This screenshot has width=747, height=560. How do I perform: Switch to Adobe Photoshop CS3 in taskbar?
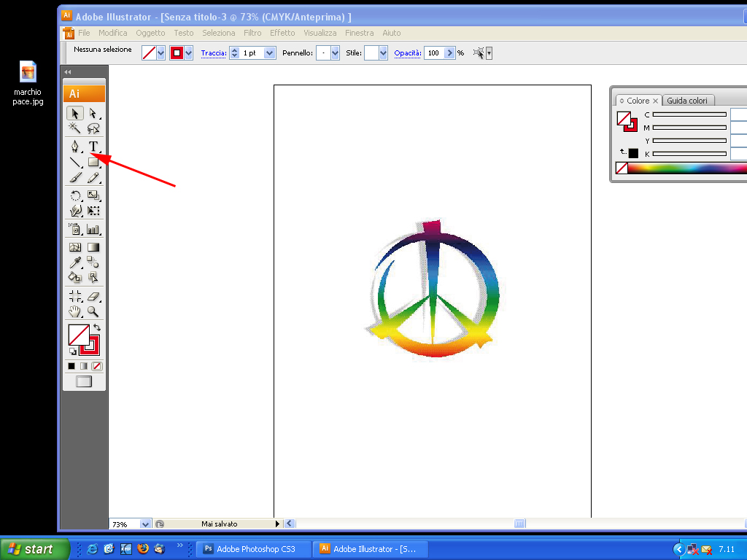[253, 549]
